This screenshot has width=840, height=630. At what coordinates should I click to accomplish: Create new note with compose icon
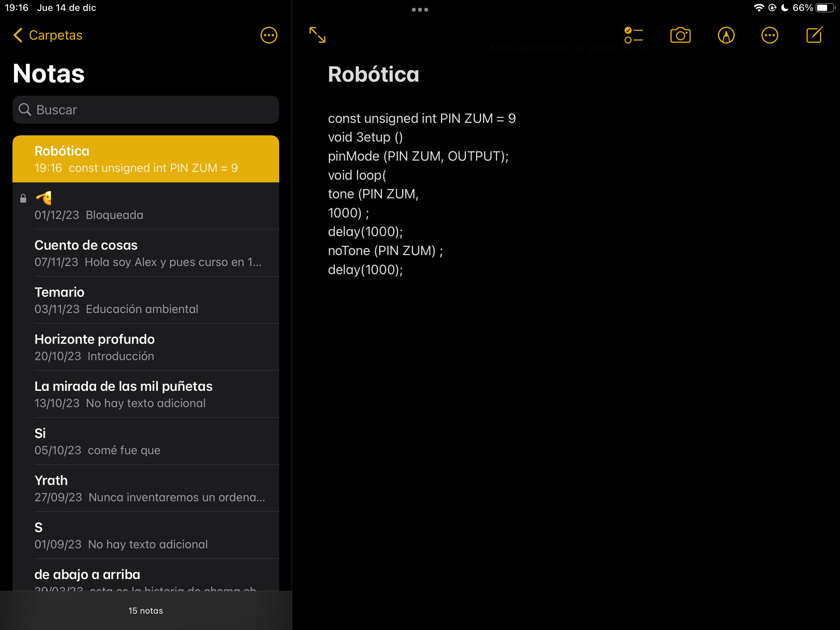[x=814, y=35]
